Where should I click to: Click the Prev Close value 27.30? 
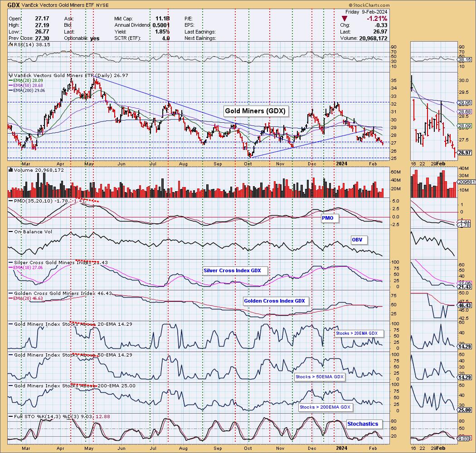[x=42, y=38]
